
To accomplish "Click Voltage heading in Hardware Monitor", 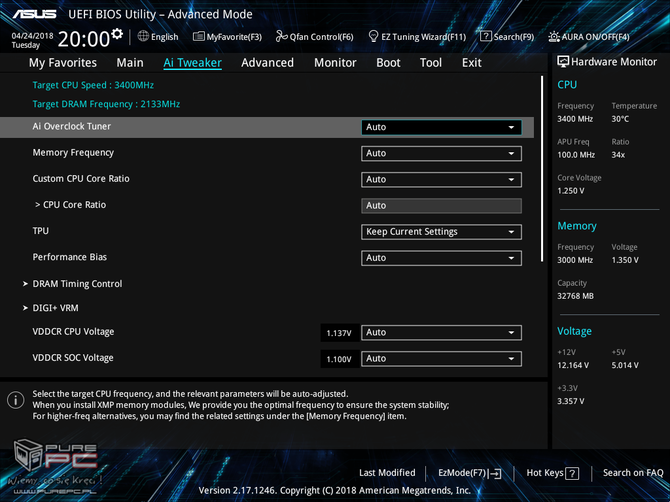I will (574, 331).
